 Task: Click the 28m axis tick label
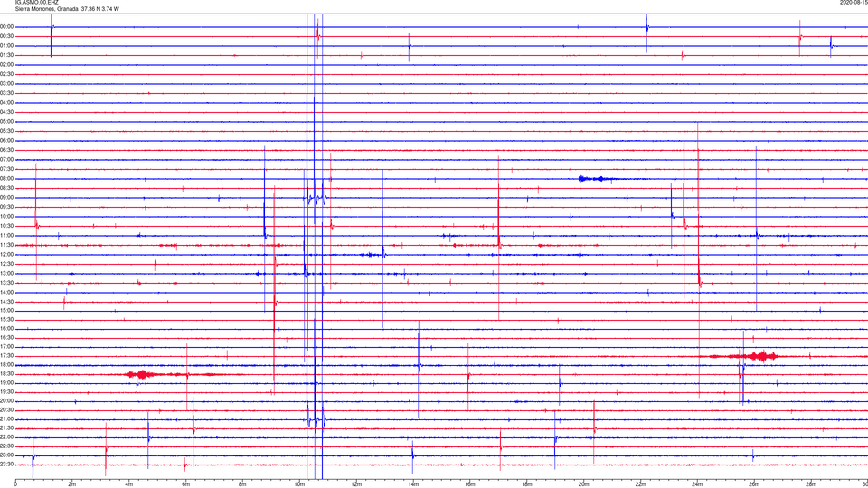[811, 484]
